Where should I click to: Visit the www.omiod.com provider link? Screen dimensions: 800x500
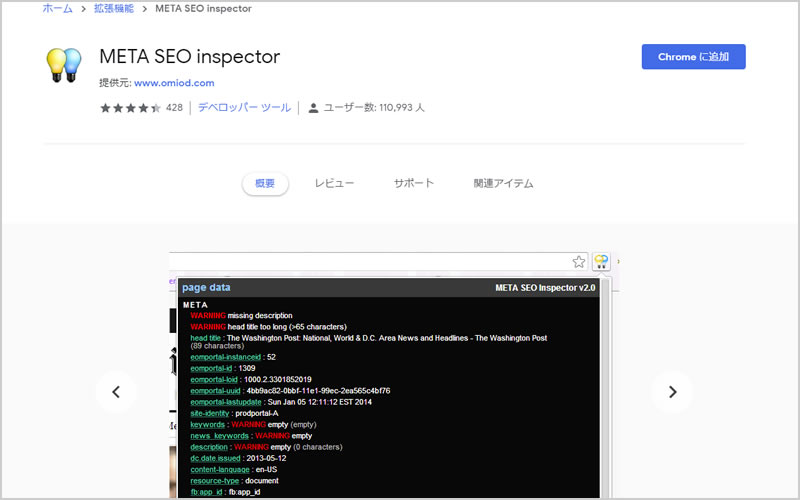pos(174,83)
